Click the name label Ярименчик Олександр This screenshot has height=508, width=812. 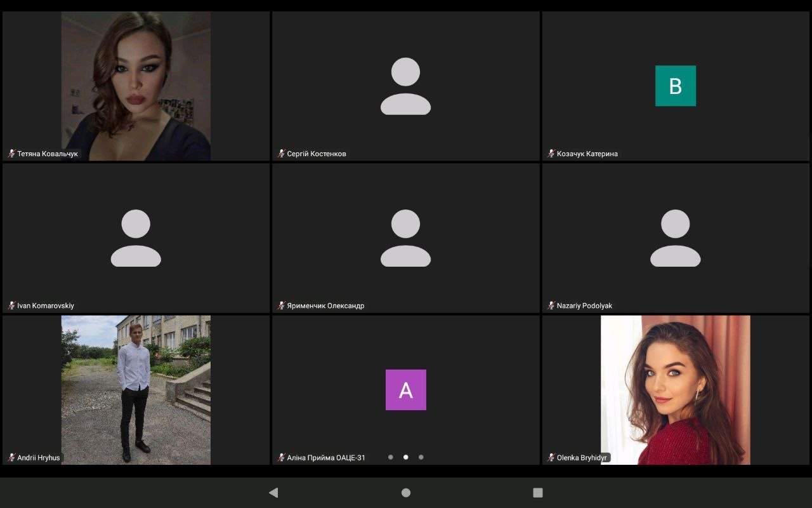[x=325, y=305]
